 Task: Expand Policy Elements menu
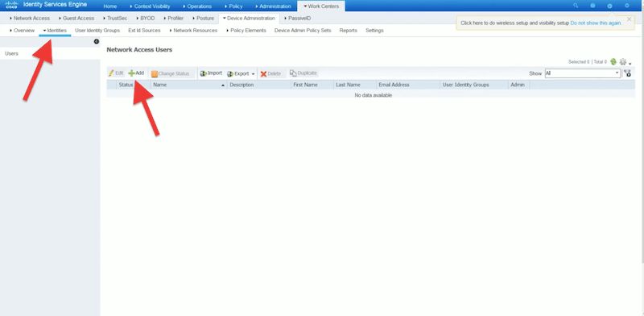click(246, 31)
